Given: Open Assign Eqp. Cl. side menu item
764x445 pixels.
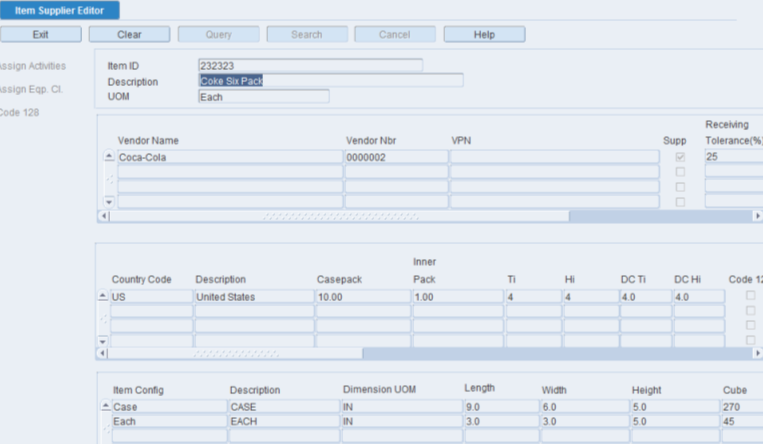Looking at the screenshot, I should [31, 89].
